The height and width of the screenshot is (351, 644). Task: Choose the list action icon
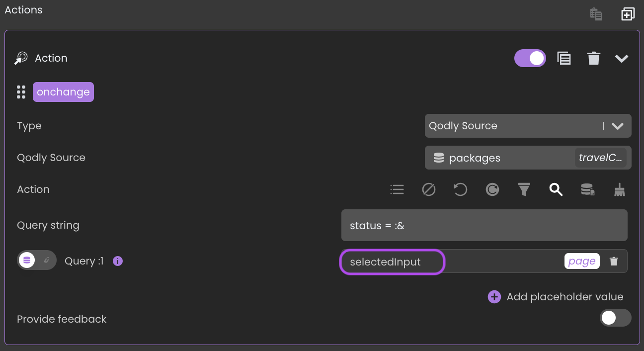tap(397, 189)
